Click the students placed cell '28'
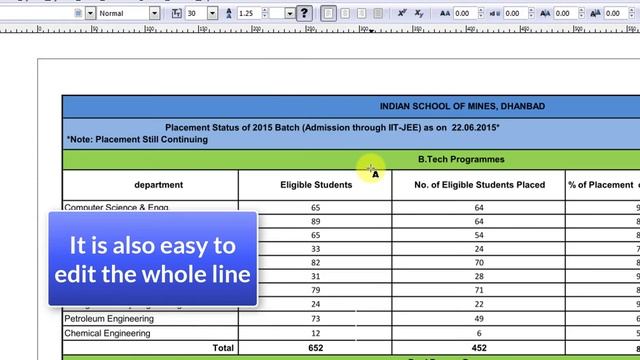Image resolution: width=640 pixels, height=360 pixels. pos(479,277)
